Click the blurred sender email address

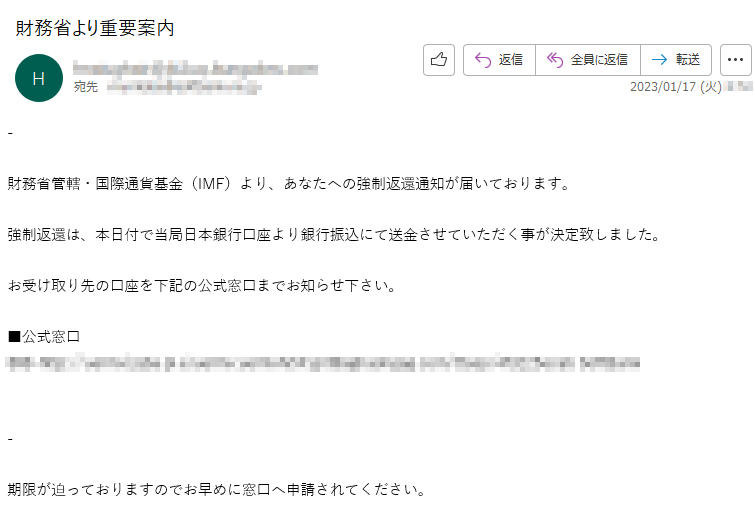(x=195, y=69)
